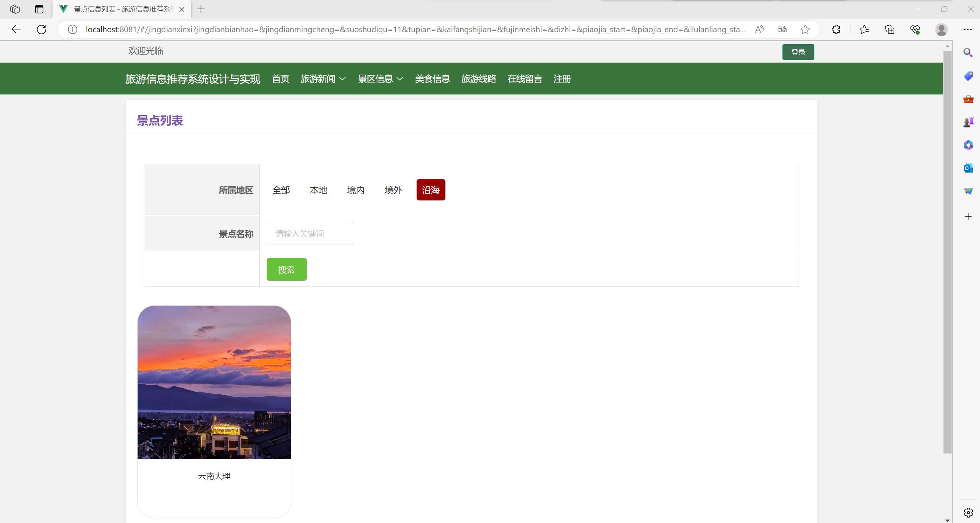Open the Read aloud icon
Viewport: 980px width, 523px height.
(x=759, y=29)
